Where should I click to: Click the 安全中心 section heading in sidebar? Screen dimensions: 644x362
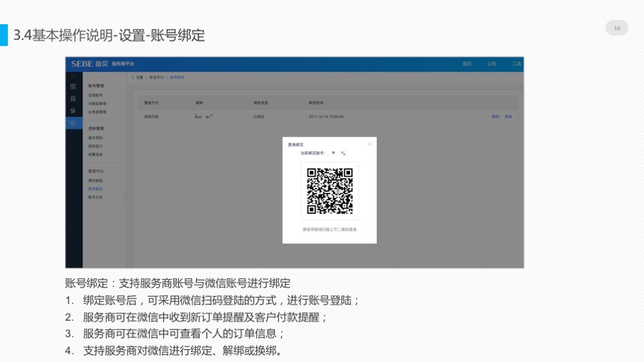(x=96, y=171)
